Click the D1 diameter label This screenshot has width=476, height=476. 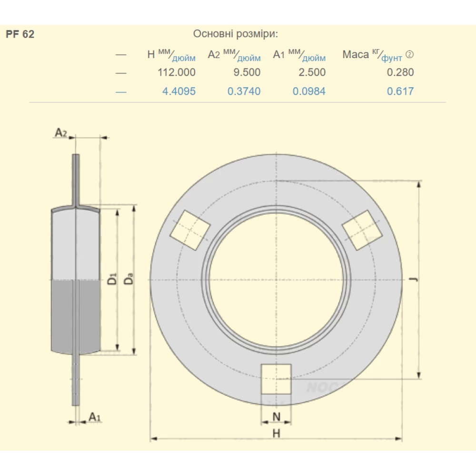(x=112, y=279)
